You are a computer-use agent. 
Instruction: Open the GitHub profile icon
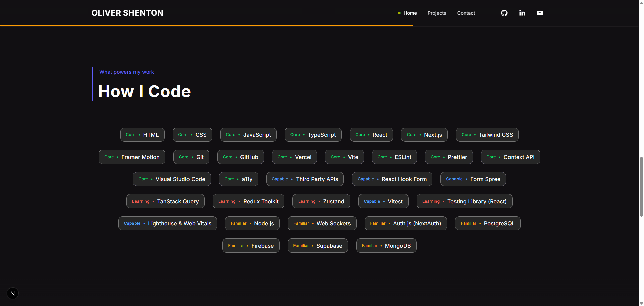tap(504, 13)
